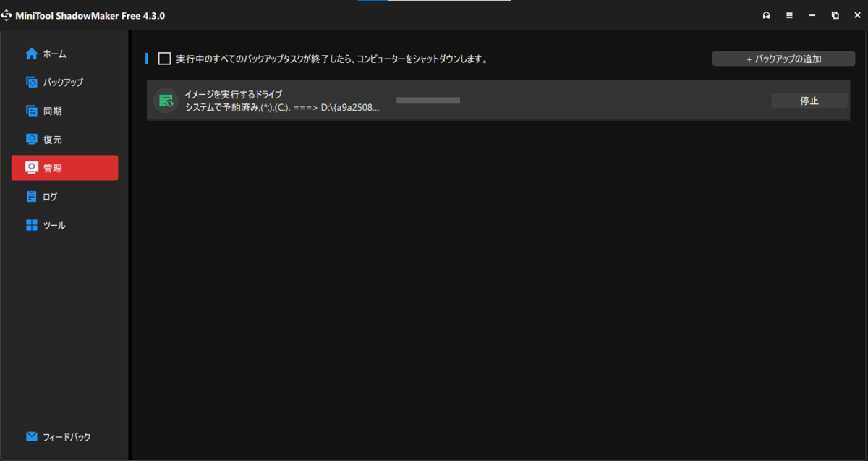Click the Log clipboard icon

[32, 196]
